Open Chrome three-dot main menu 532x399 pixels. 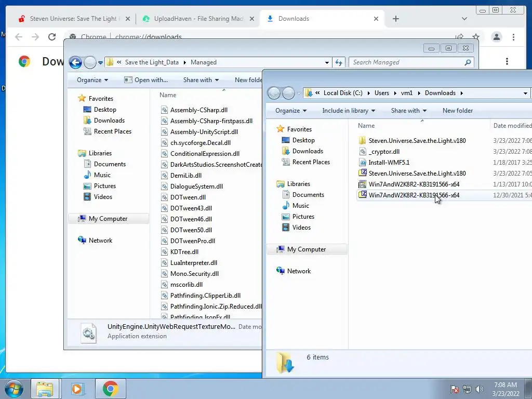[x=513, y=37]
